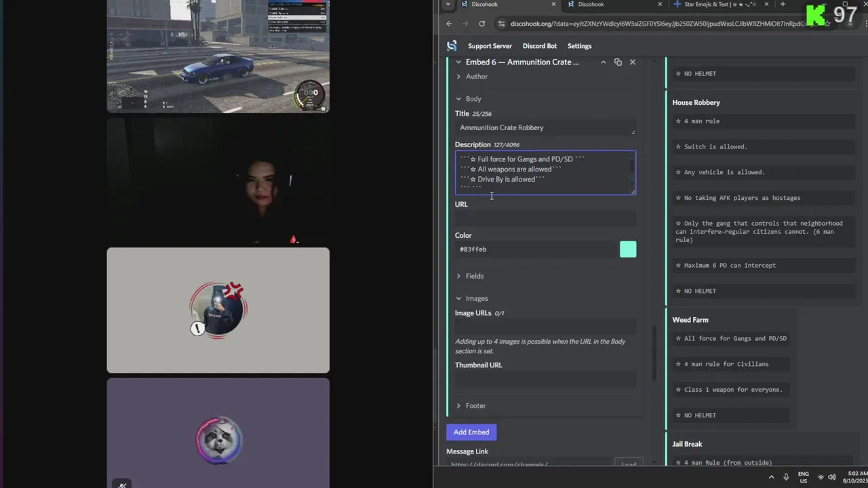The width and height of the screenshot is (868, 488).
Task: Close the second Discohook tab
Action: tap(660, 4)
